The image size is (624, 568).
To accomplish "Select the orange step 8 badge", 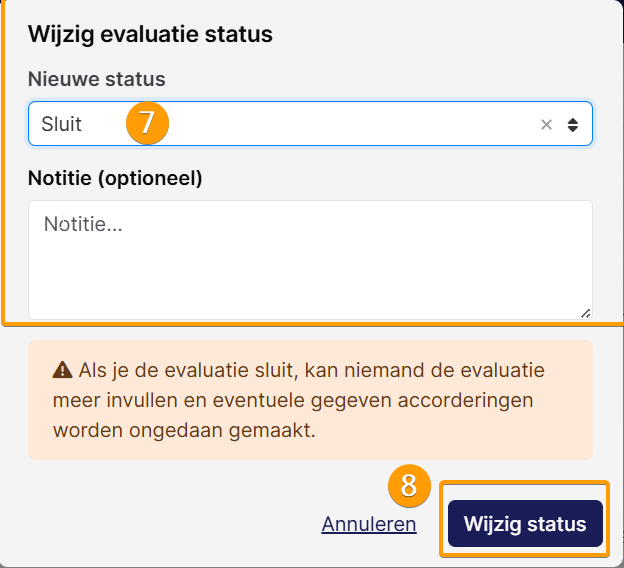I will [409, 486].
